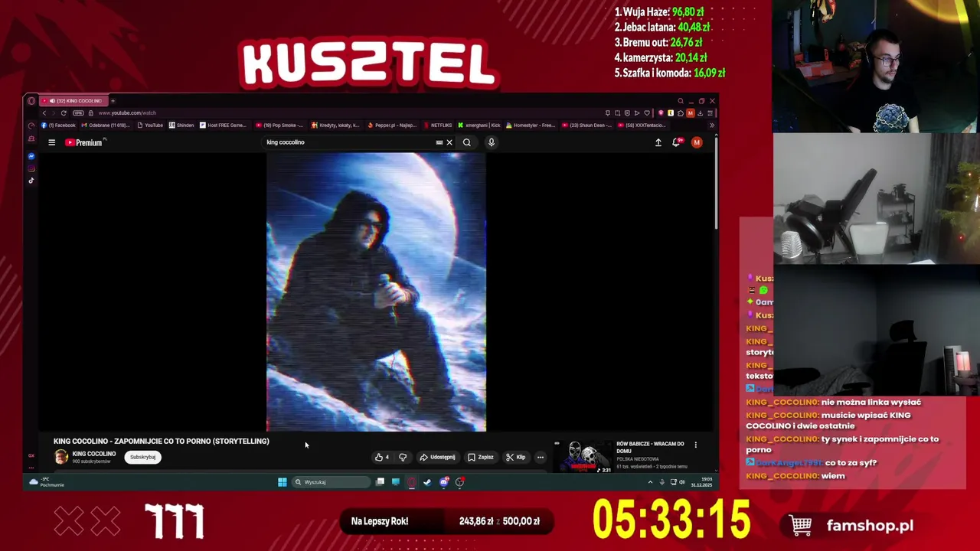Open the Opera main menu logo
Screen dimensions: 980x551
(x=31, y=101)
